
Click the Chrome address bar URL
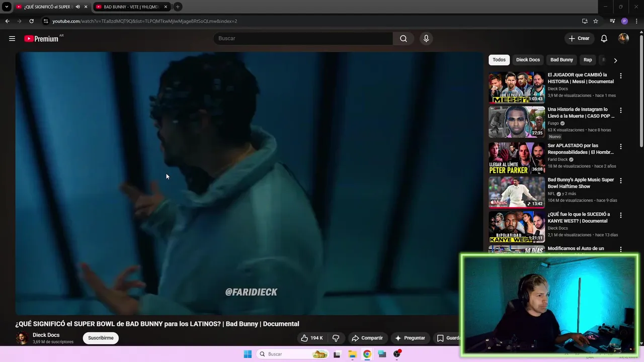pyautogui.click(x=145, y=21)
